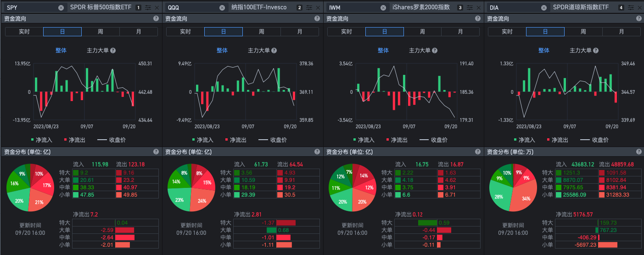Toggle 收盘价 legend in IWM chart

(x=434, y=140)
